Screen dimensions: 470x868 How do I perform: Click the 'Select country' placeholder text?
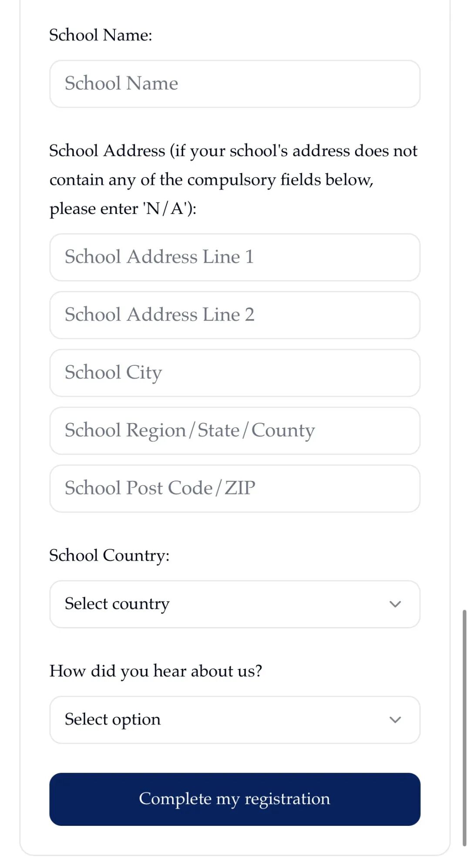pyautogui.click(x=117, y=604)
